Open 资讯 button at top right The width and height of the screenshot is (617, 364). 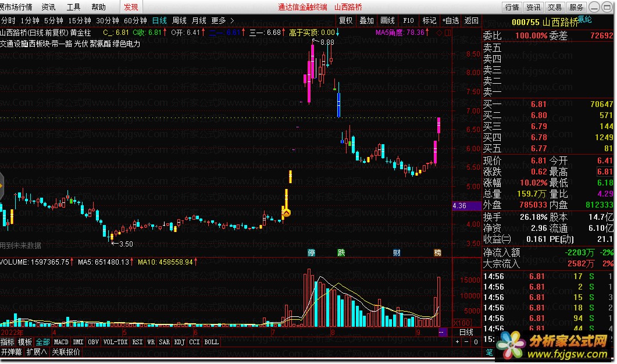533,7
